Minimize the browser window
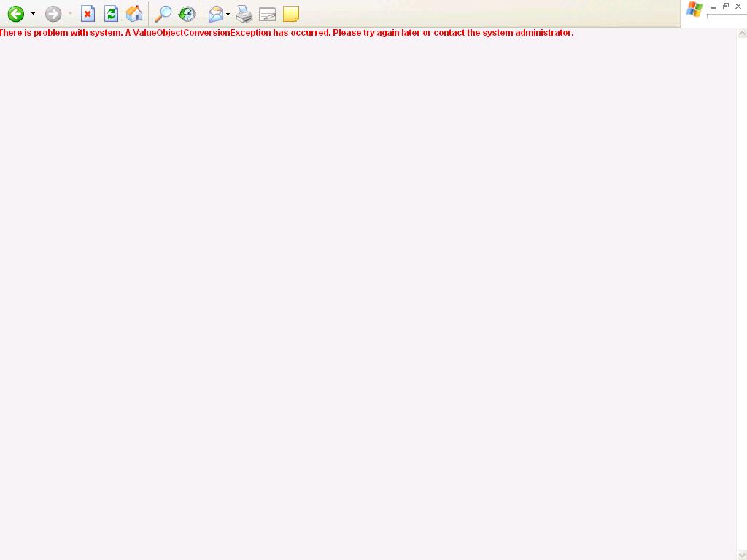This screenshot has width=747, height=560. [713, 7]
